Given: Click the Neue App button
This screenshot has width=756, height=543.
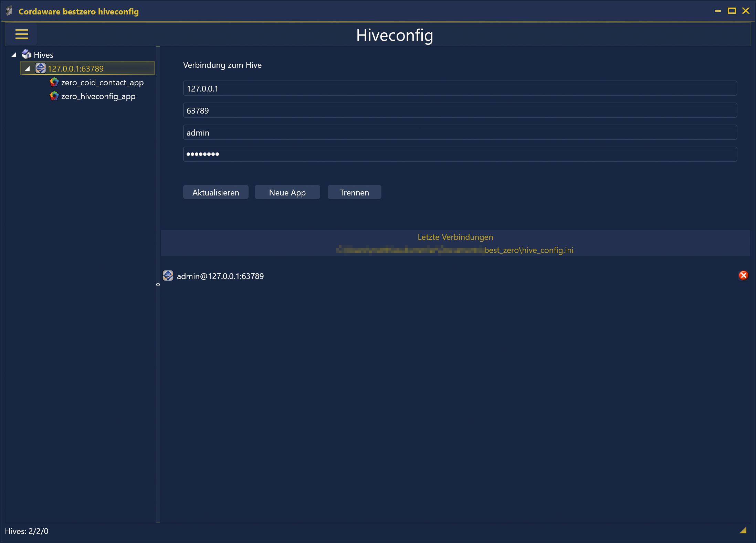Looking at the screenshot, I should tap(287, 192).
